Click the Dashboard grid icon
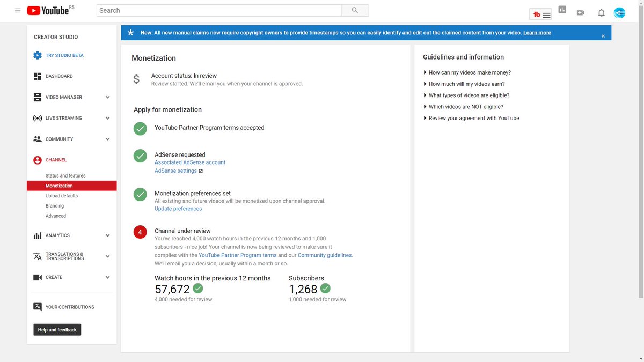 pos(38,76)
